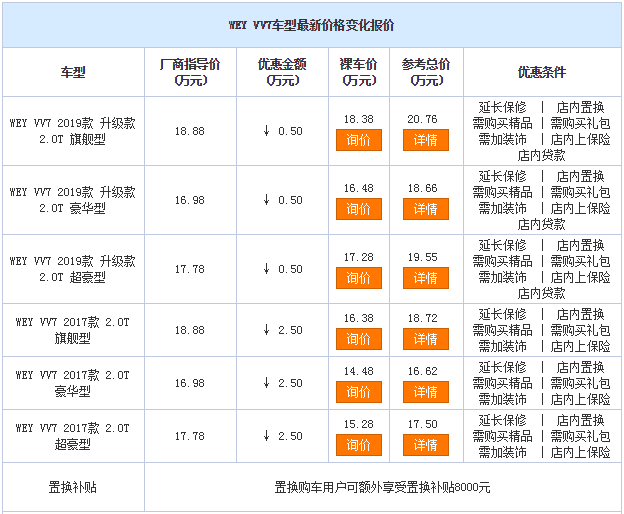Select WEY VV7 2019款 升级款 2.0T 豪华型 model
624x514 pixels.
coord(72,200)
